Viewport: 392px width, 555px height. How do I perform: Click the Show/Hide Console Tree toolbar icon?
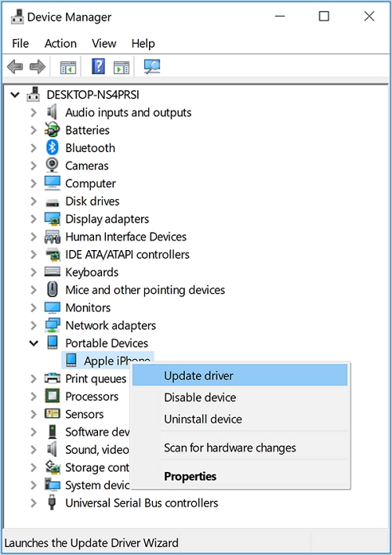click(68, 67)
